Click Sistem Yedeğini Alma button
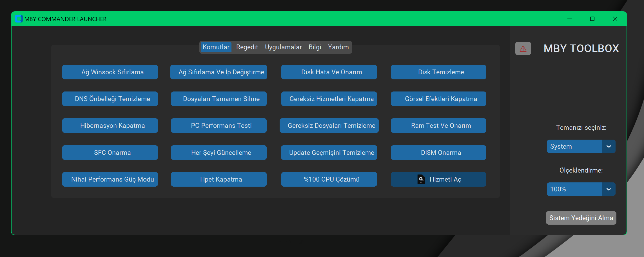The image size is (644, 257). [581, 218]
